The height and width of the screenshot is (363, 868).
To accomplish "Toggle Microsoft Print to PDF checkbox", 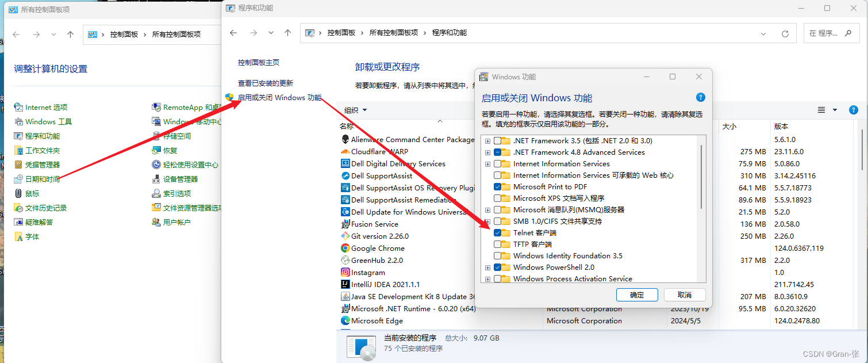I will [497, 186].
